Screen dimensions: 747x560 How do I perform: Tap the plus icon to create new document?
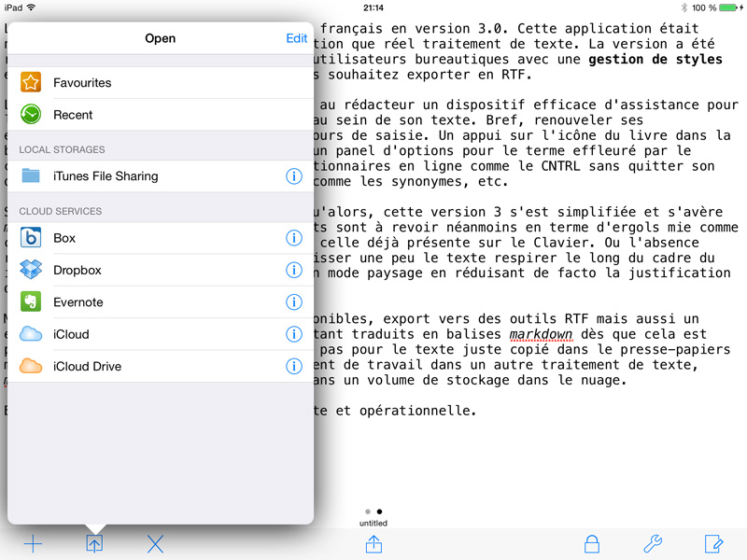tap(33, 543)
